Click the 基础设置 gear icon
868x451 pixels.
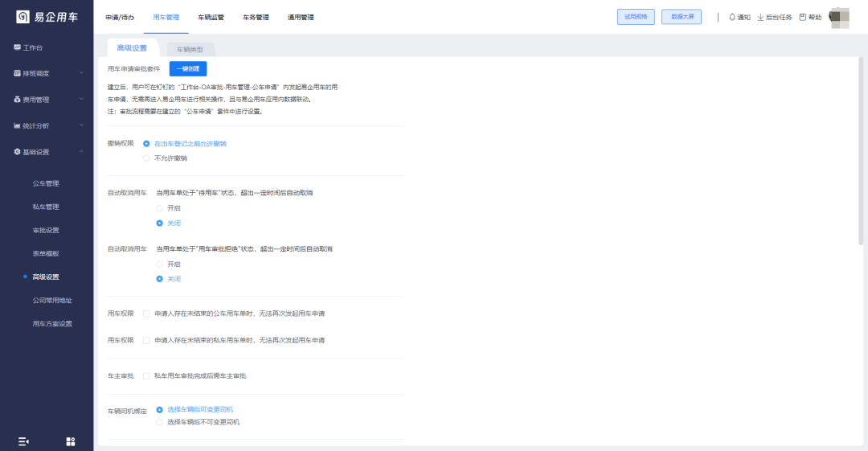point(17,152)
